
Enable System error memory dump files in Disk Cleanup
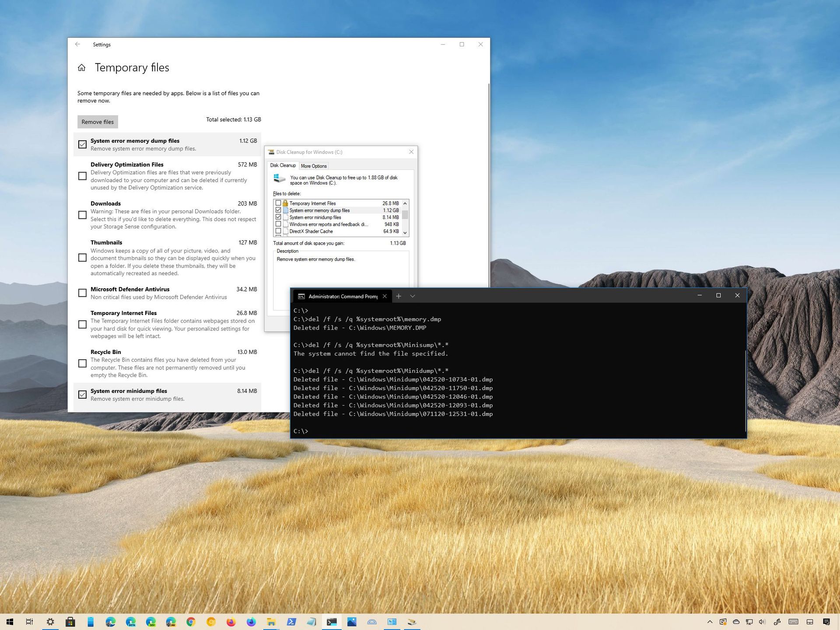click(278, 210)
